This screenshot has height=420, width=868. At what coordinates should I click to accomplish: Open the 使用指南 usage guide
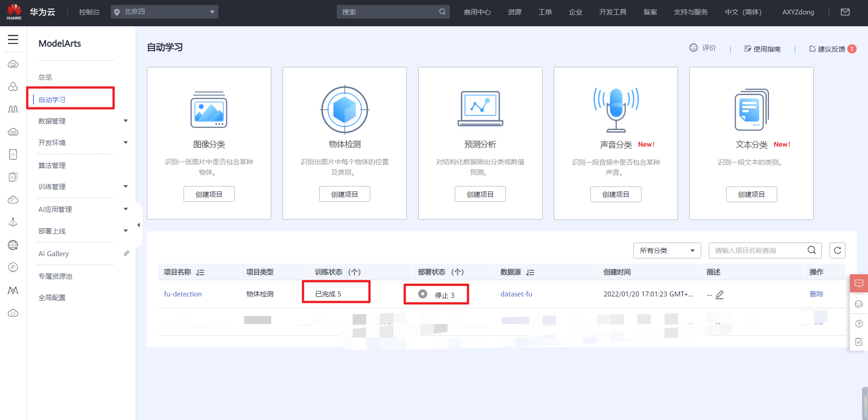tap(763, 49)
